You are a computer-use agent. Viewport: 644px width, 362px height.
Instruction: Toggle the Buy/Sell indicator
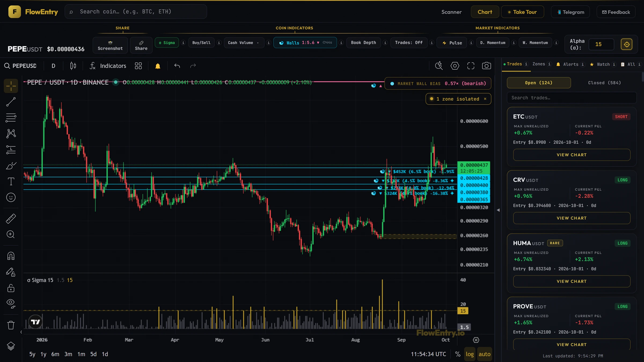(x=201, y=43)
